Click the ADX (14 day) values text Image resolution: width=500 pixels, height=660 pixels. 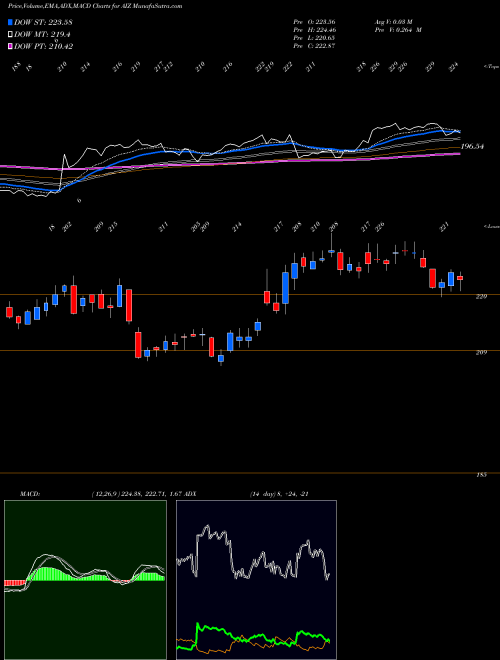pyautogui.click(x=279, y=494)
